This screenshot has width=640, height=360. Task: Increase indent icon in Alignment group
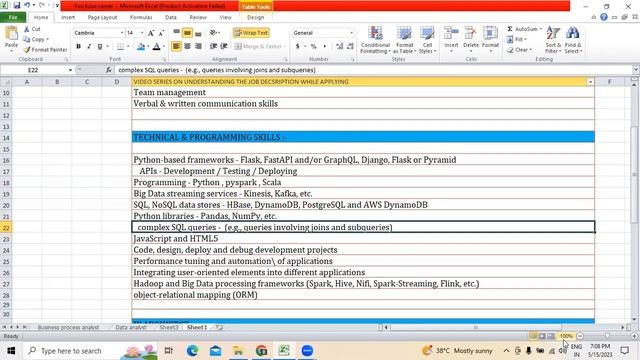[224, 46]
